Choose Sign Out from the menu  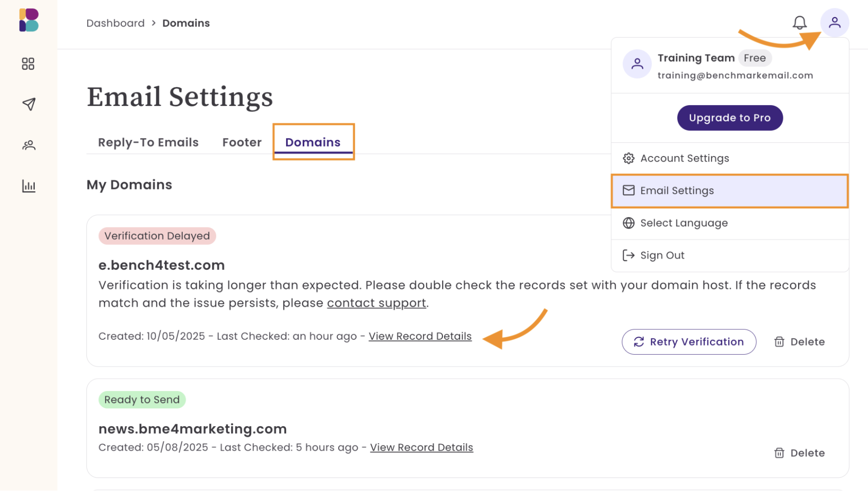click(662, 255)
